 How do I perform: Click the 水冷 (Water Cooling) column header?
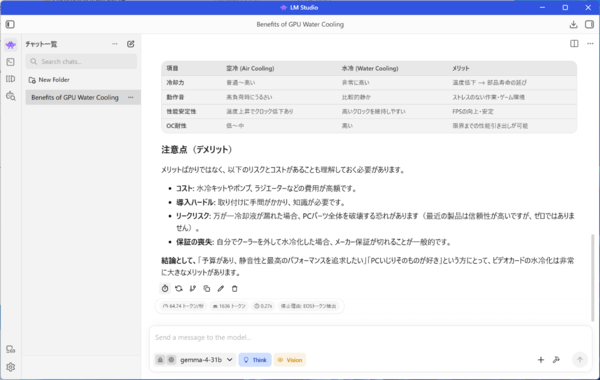pyautogui.click(x=370, y=68)
